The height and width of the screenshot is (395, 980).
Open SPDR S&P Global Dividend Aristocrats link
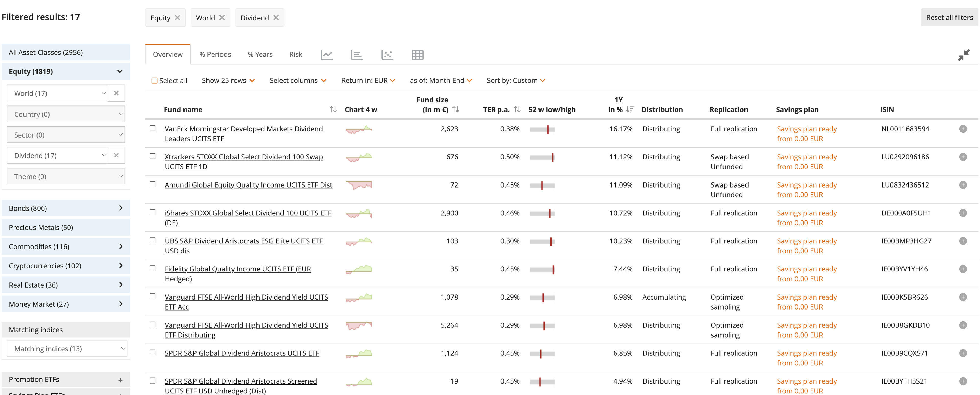[242, 353]
